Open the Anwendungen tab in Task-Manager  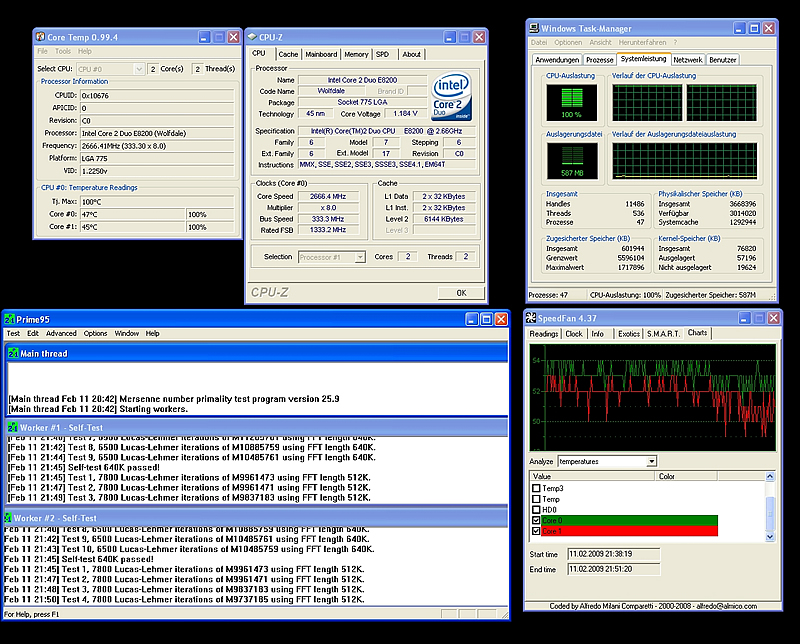click(x=557, y=60)
